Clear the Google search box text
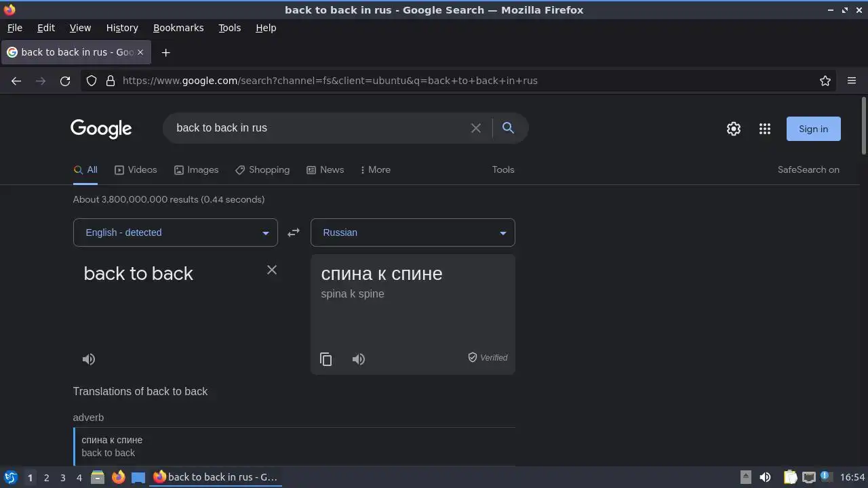Image resolution: width=868 pixels, height=488 pixels. 476,128
